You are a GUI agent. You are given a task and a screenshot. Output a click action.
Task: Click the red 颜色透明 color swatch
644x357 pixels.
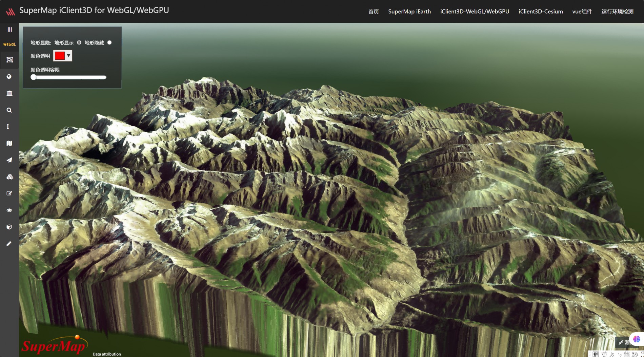pos(60,56)
